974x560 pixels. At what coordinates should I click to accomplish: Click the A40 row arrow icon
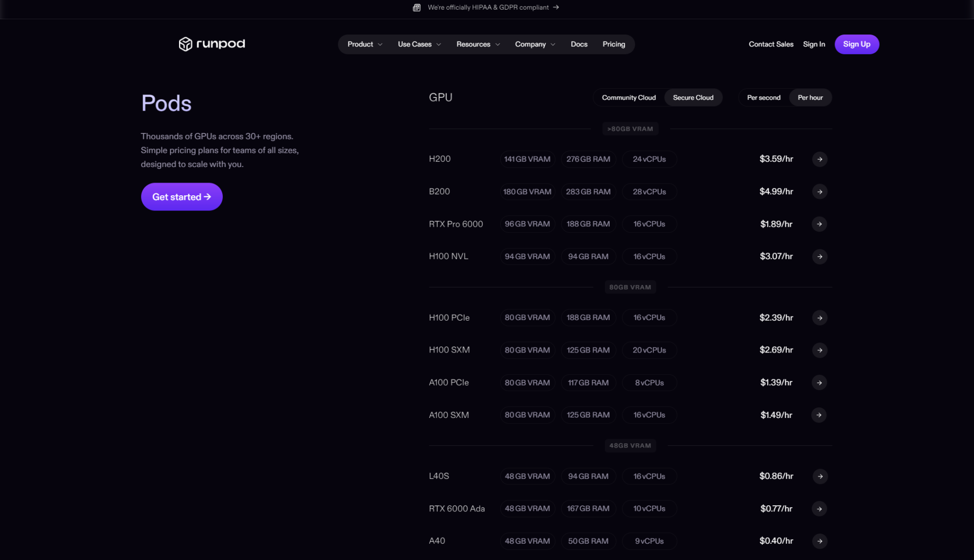pos(819,541)
